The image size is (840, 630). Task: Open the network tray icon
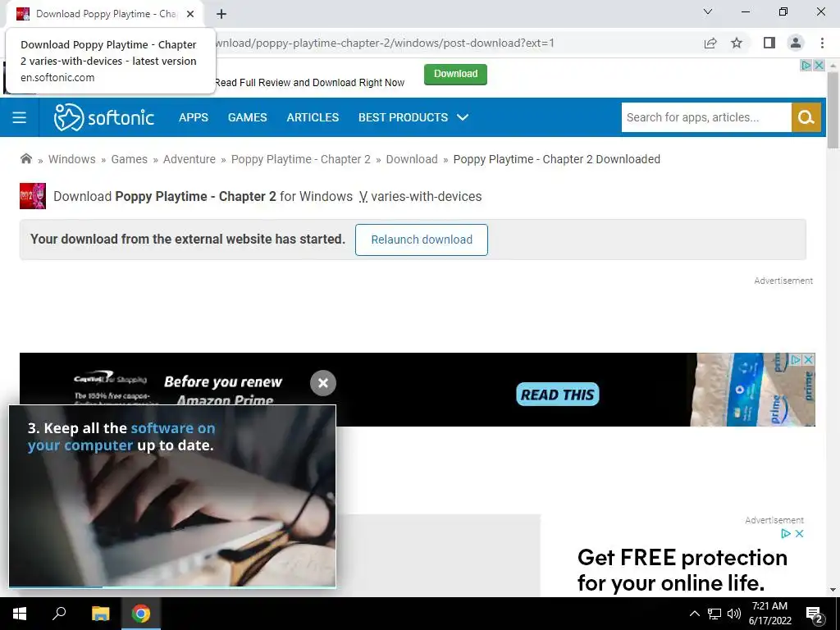coord(714,614)
